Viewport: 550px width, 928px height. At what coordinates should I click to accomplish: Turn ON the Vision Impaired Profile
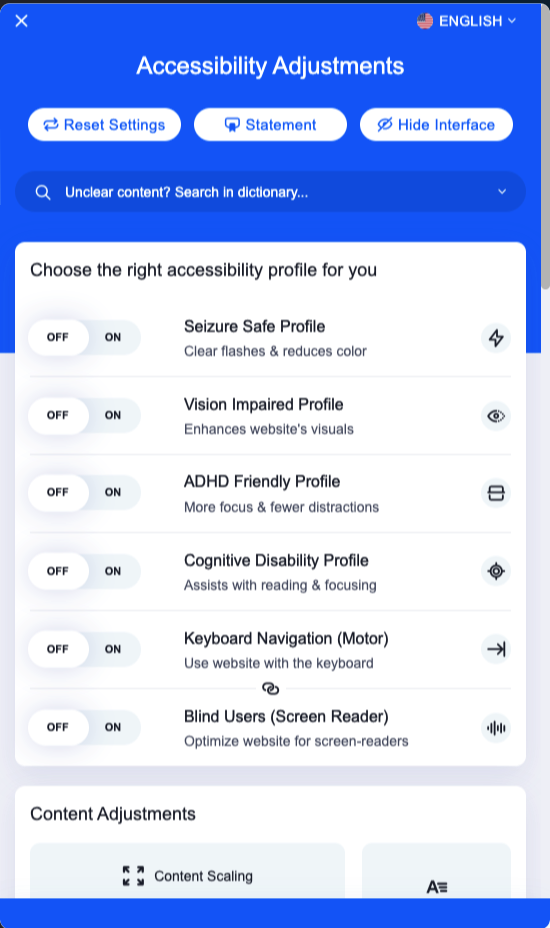(113, 415)
